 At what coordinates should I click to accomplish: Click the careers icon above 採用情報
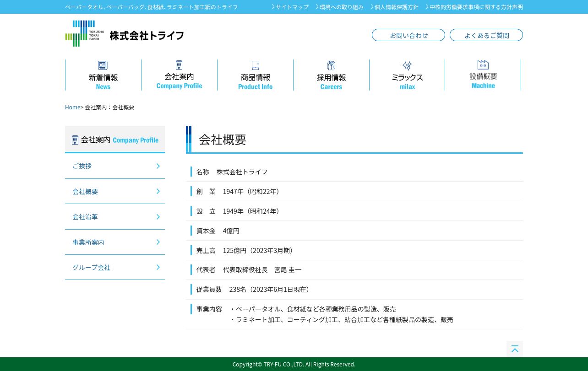(x=331, y=66)
